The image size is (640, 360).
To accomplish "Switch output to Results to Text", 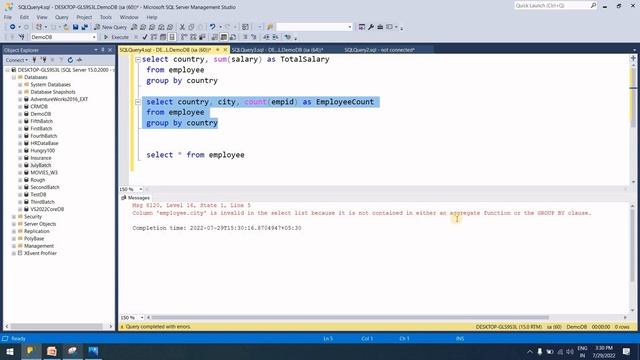I will pos(214,37).
